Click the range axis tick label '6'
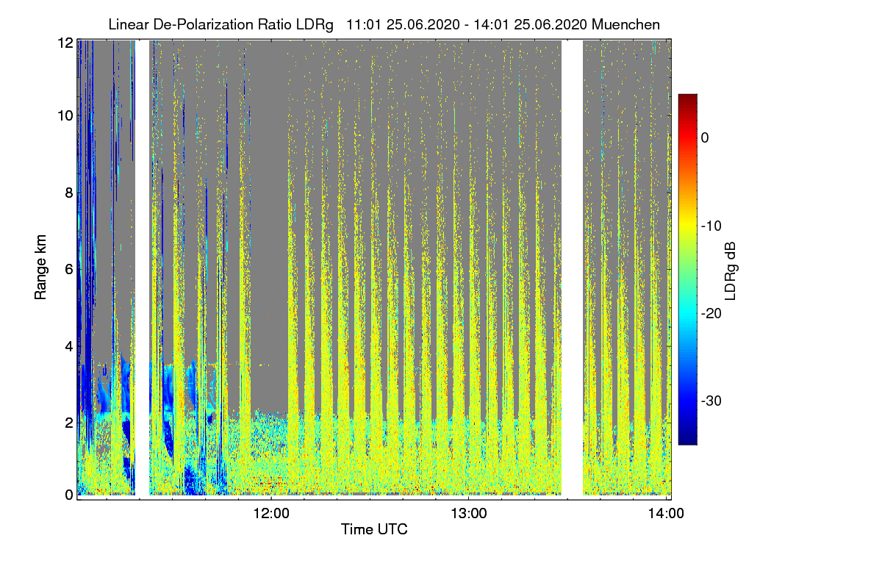The width and height of the screenshot is (882, 588). [69, 269]
